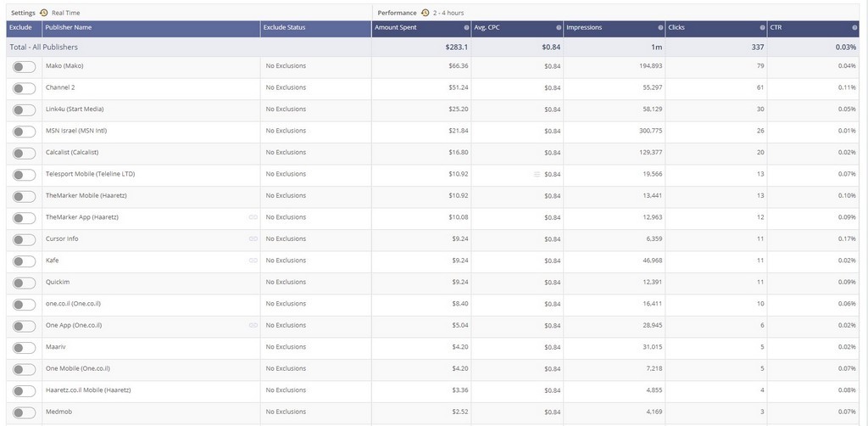This screenshot has width=868, height=426.
Task: Toggle exclude switch for TheMarker App
Action: 25,218
